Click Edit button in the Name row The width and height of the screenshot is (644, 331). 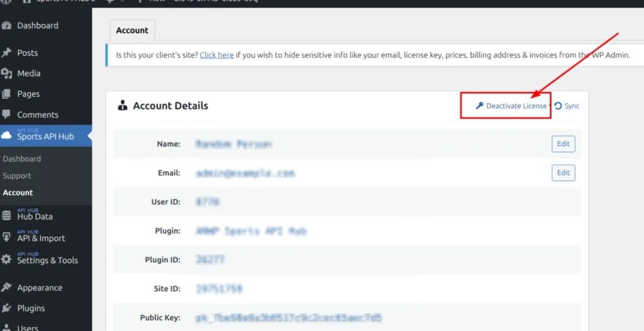[x=563, y=144]
